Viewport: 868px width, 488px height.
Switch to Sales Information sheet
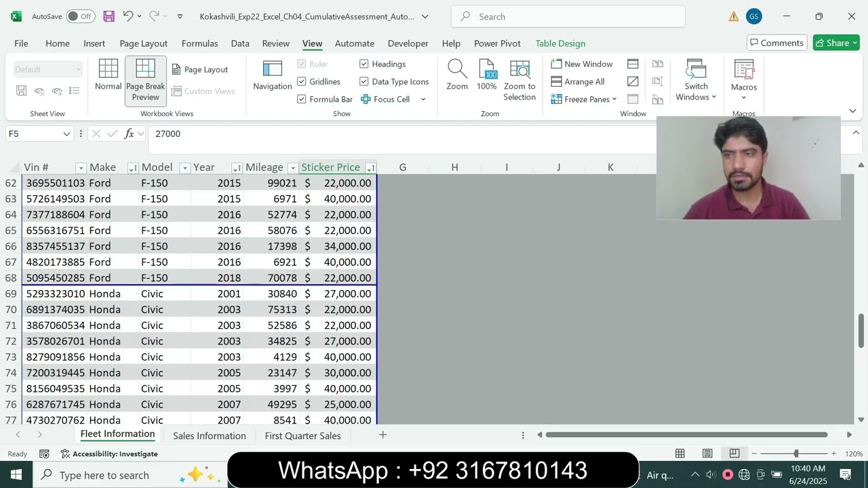pyautogui.click(x=210, y=435)
